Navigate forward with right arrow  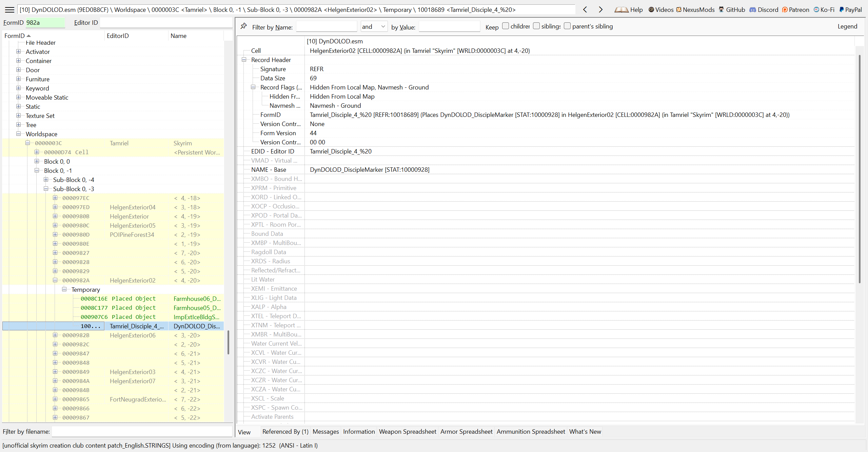point(600,10)
